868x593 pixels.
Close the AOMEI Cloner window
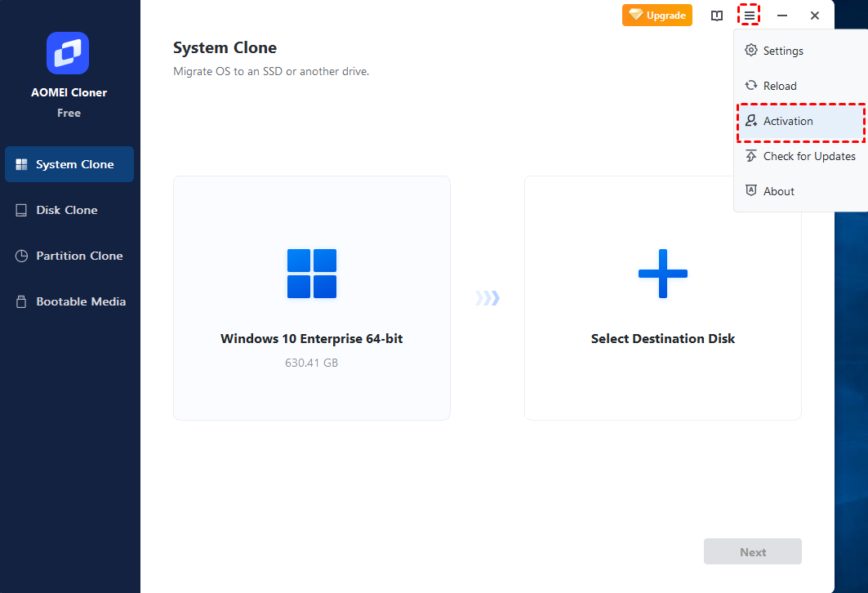[814, 16]
